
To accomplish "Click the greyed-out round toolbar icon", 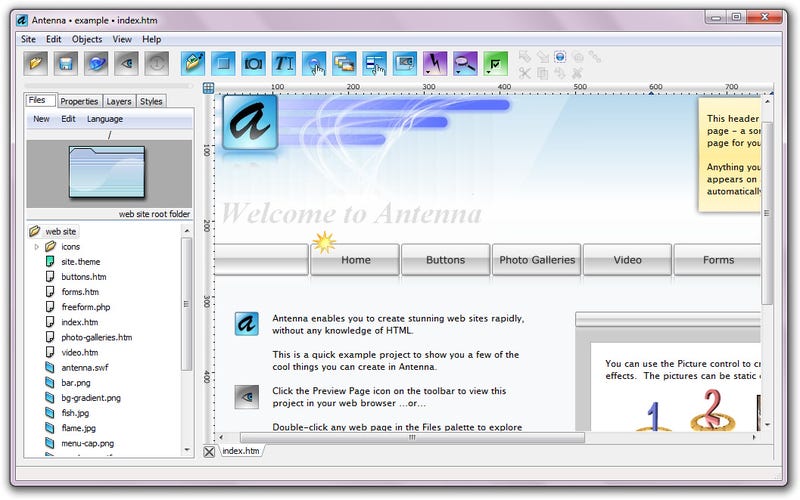I will click(157, 63).
